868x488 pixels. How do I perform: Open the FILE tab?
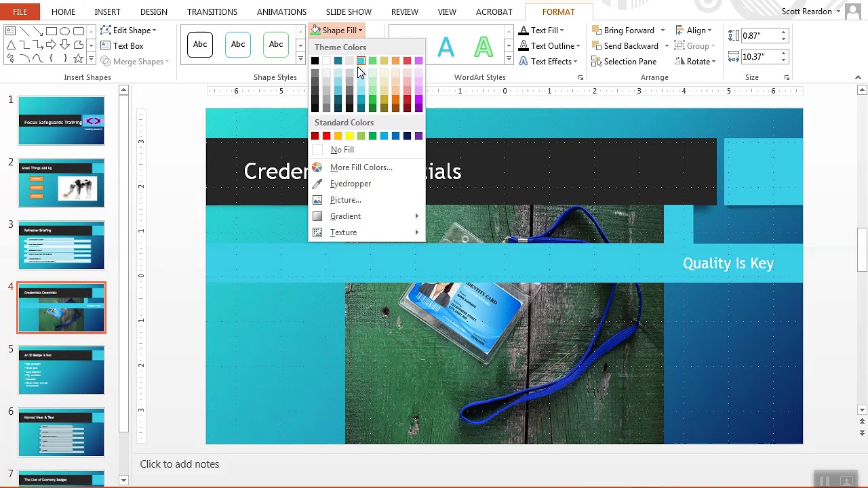(x=20, y=12)
